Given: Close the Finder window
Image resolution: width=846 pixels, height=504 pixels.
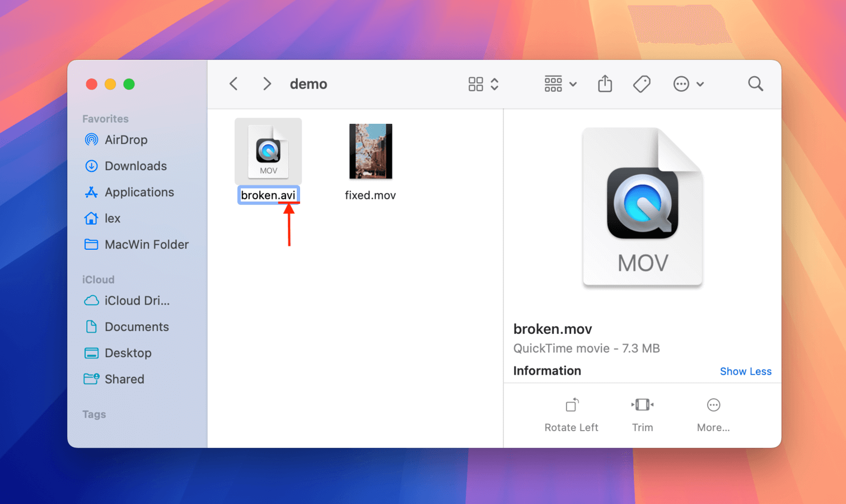Looking at the screenshot, I should (92, 84).
